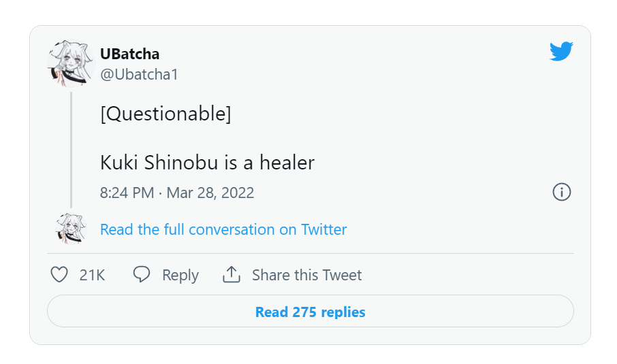Click the 21K likes count

click(92, 275)
